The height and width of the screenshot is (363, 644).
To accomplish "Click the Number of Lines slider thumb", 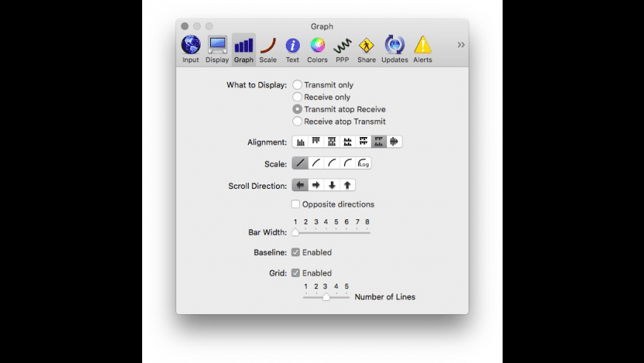I will coord(326,296).
